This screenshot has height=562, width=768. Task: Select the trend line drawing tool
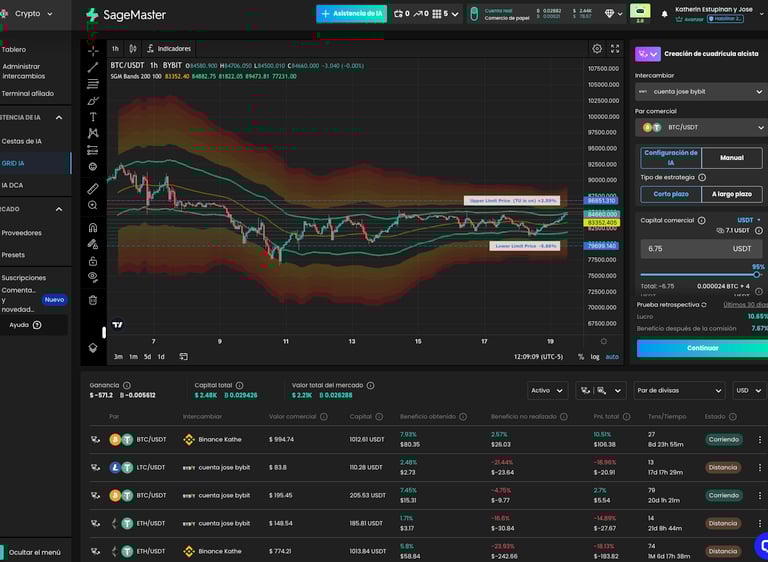click(x=93, y=67)
